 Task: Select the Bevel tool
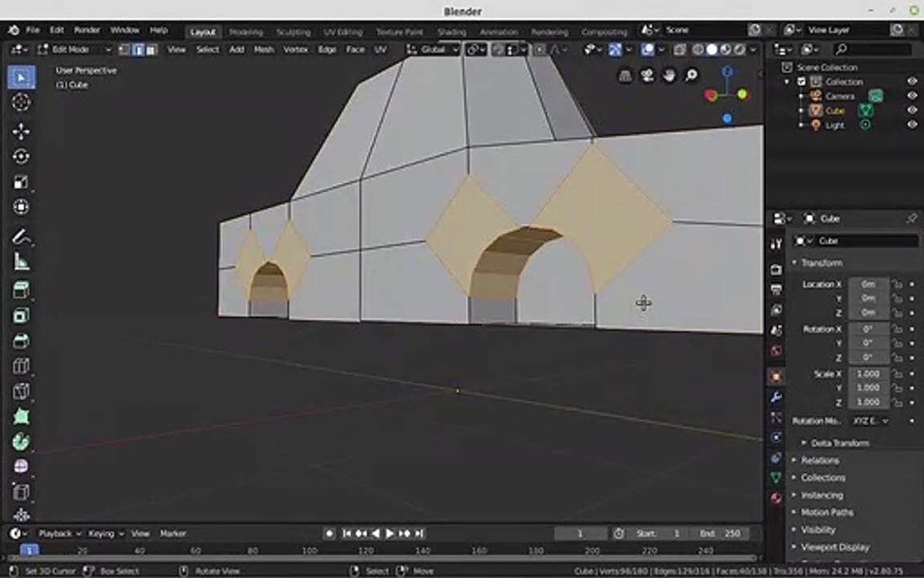pyautogui.click(x=21, y=341)
